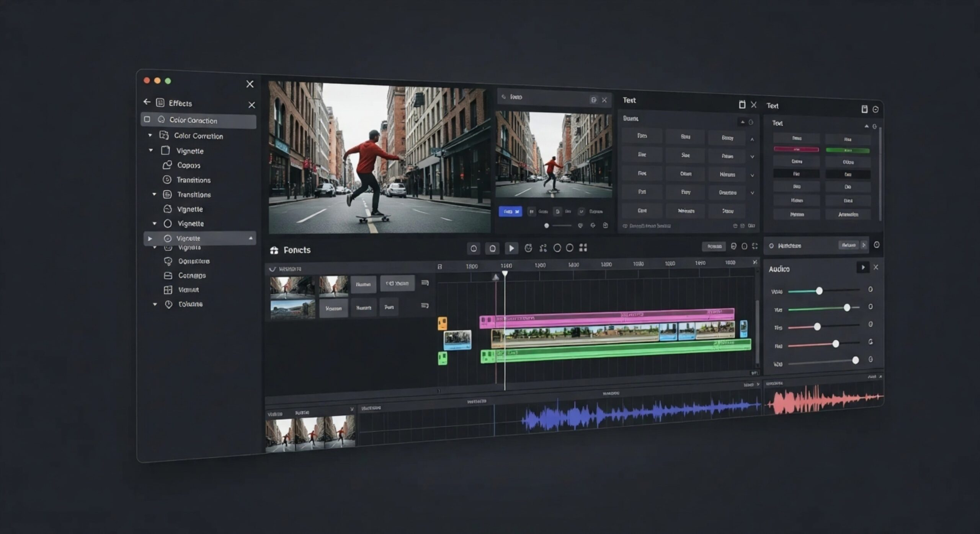Expand the highlighted Vignette row's right-pointing triangle

coord(150,238)
